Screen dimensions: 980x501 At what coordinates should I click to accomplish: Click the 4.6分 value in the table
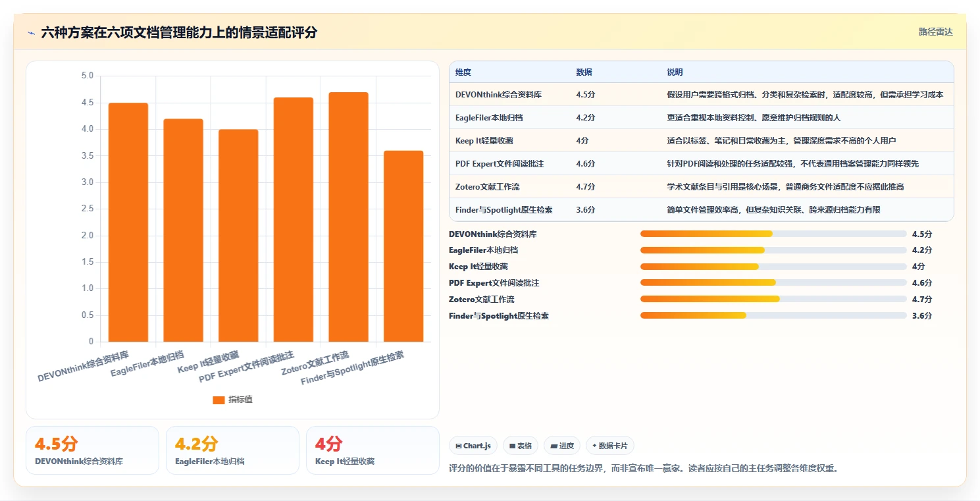tap(585, 164)
